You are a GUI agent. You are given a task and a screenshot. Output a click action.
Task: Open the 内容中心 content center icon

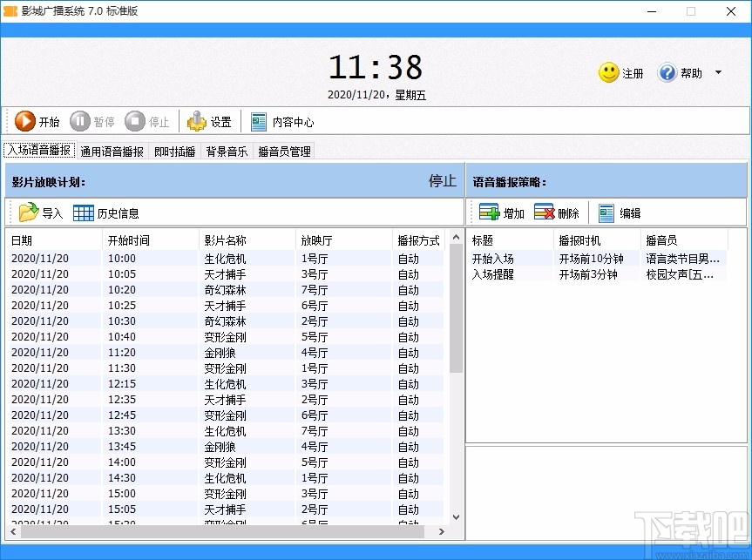click(258, 121)
